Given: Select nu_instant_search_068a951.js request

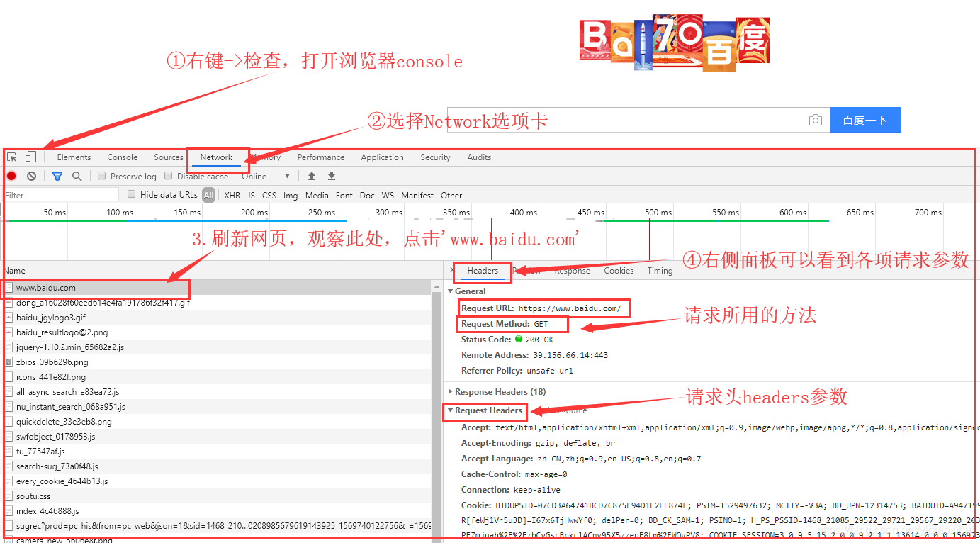Looking at the screenshot, I should tap(216, 407).
